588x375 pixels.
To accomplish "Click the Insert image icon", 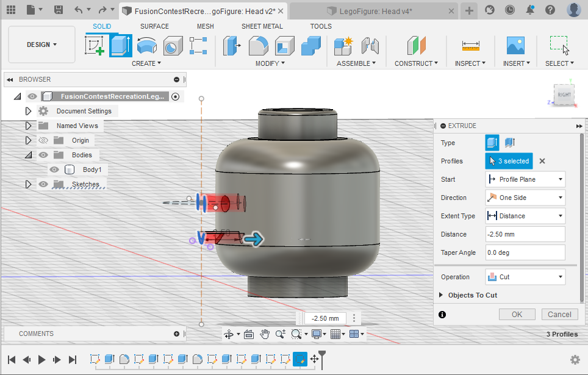I will [515, 45].
